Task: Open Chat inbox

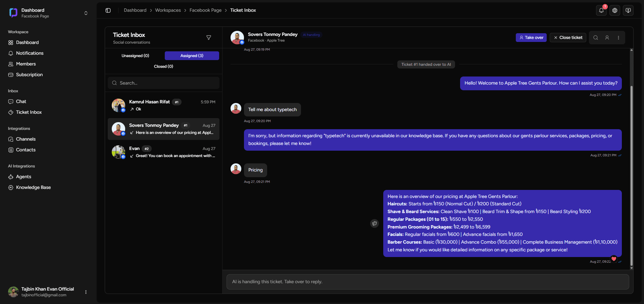Action: pos(21,102)
